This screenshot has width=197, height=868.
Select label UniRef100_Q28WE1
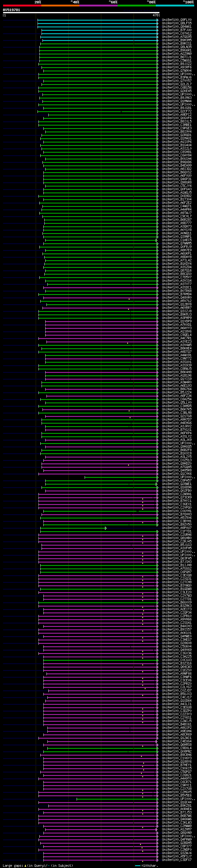pyautogui.click(x=177, y=484)
